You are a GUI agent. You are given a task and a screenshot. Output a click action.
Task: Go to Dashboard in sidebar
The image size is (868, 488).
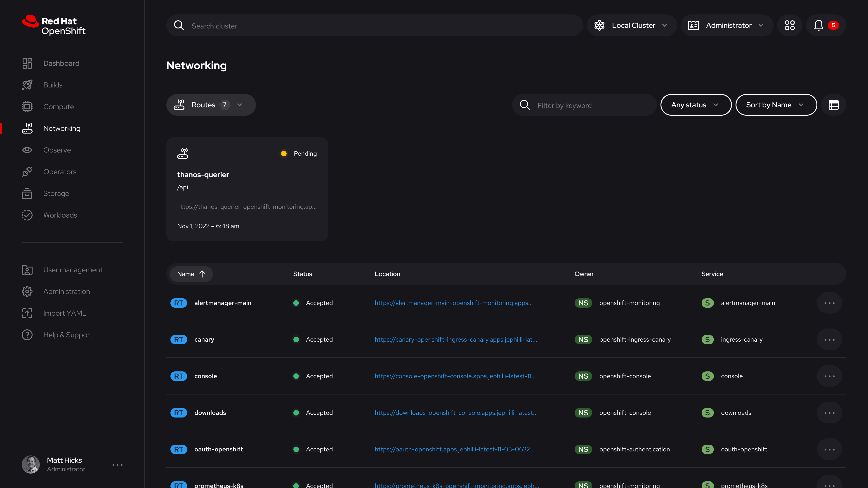61,63
